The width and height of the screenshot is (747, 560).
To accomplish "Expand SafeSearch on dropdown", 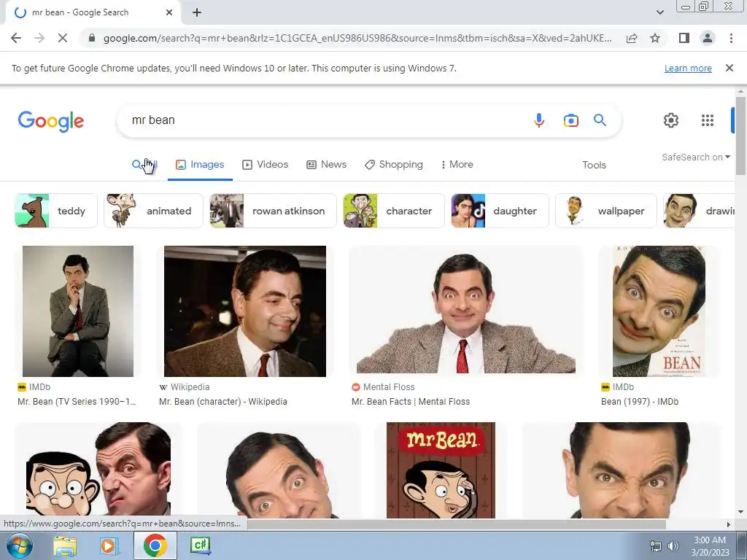I will pyautogui.click(x=695, y=157).
